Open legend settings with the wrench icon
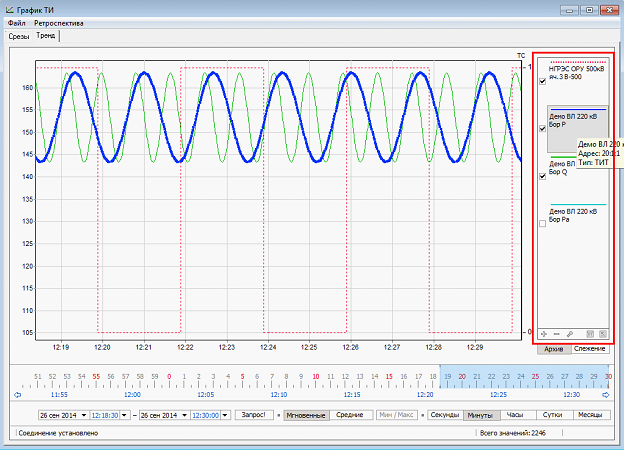This screenshot has width=624, height=450. coord(569,333)
